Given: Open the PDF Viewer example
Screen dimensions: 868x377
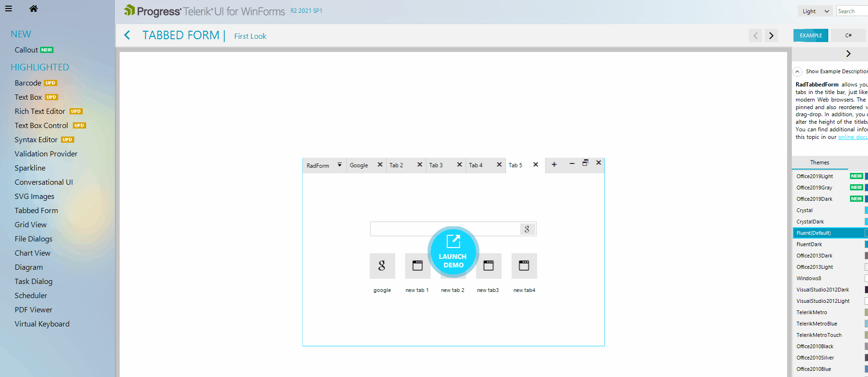Looking at the screenshot, I should point(34,309).
